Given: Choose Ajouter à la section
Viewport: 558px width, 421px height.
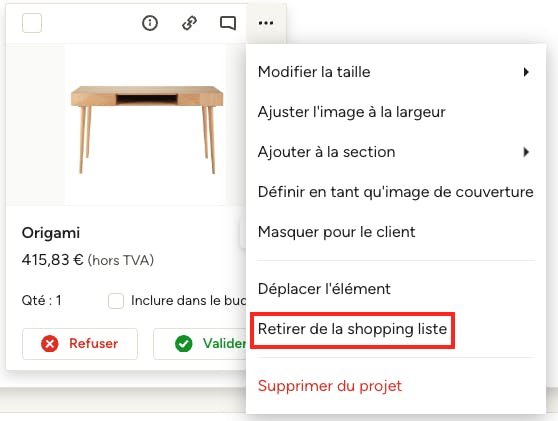Looking at the screenshot, I should (396, 152).
